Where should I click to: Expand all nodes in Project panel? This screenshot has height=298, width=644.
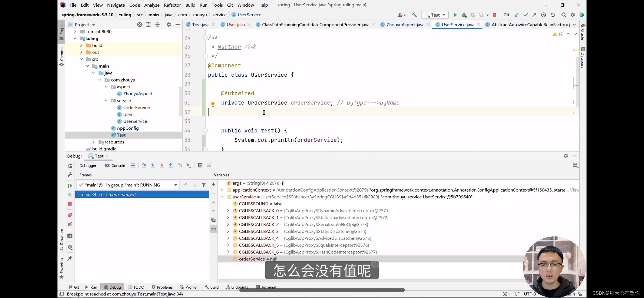pyautogui.click(x=149, y=24)
